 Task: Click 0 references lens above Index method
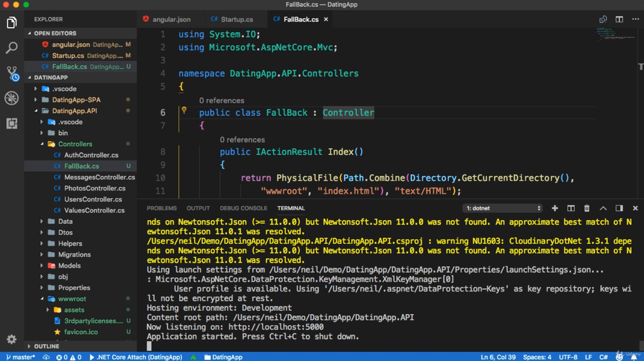(x=242, y=140)
